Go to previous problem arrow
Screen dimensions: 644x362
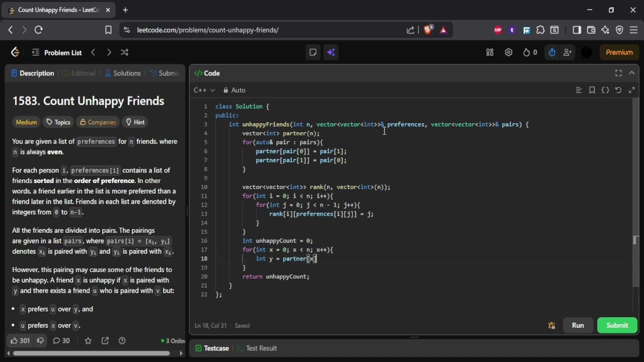(93, 52)
